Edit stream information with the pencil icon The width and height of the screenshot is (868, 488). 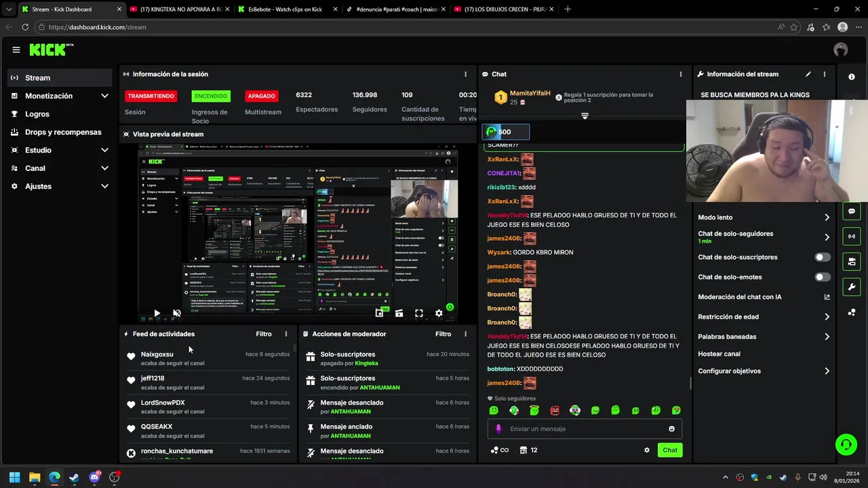tap(808, 74)
